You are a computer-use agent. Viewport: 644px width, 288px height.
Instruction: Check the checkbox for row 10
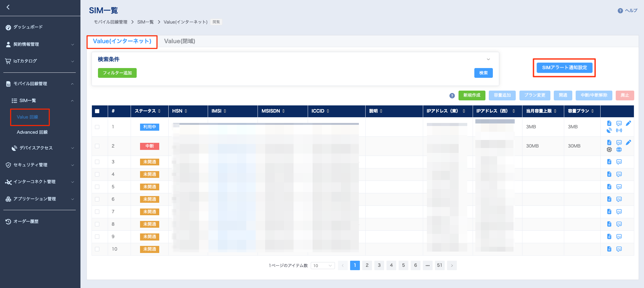(x=97, y=249)
